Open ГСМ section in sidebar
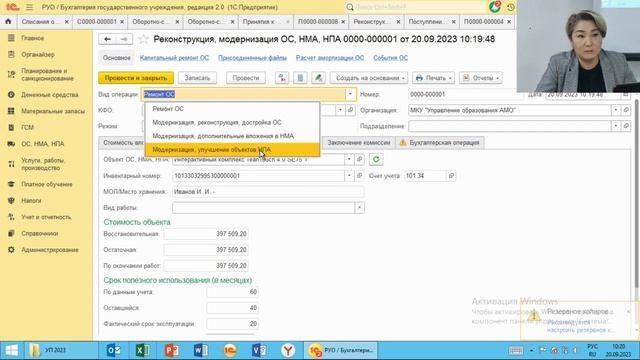The height and width of the screenshot is (360, 640). tap(27, 127)
